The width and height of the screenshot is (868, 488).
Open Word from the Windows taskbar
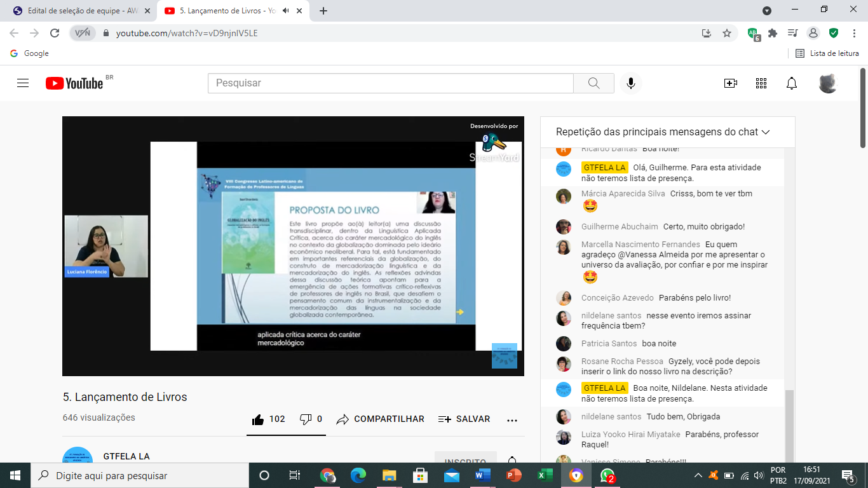[483, 475]
